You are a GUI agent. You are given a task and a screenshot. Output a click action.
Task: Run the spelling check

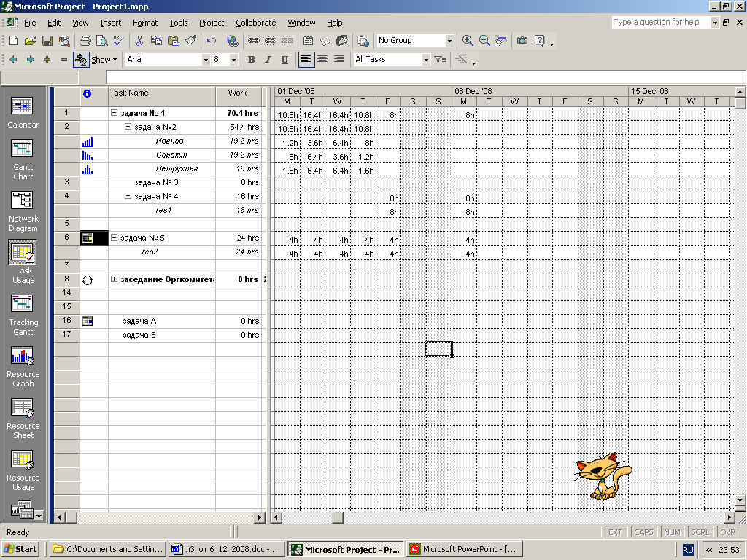point(119,41)
